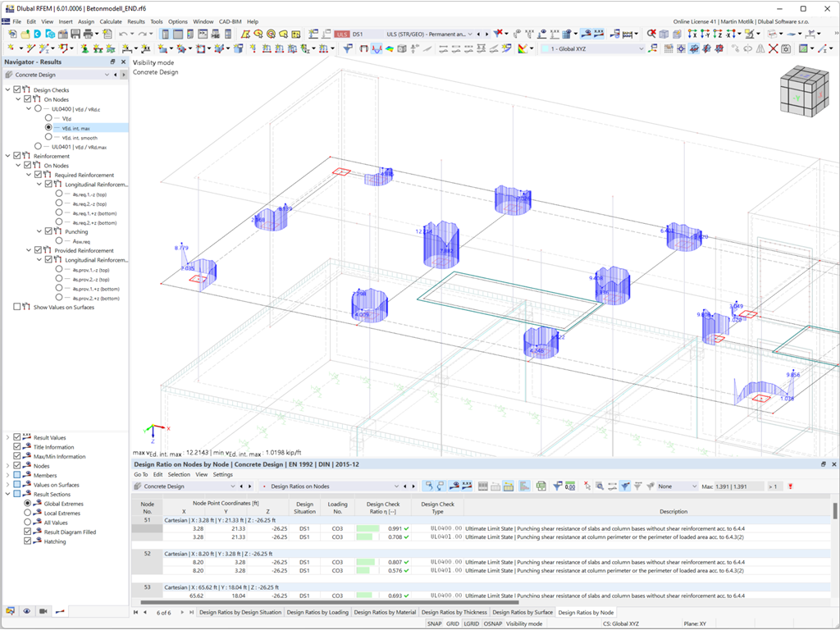Open the Design Ratios on Nodes dropdown

396,486
